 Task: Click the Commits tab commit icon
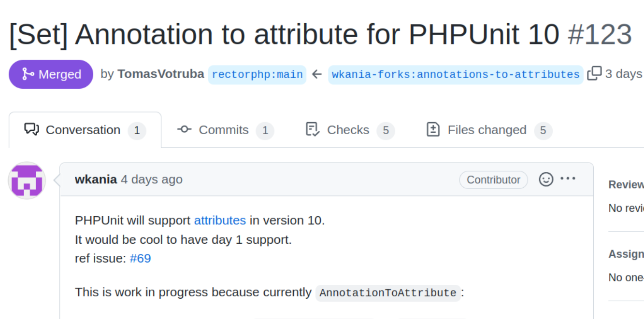pos(185,129)
